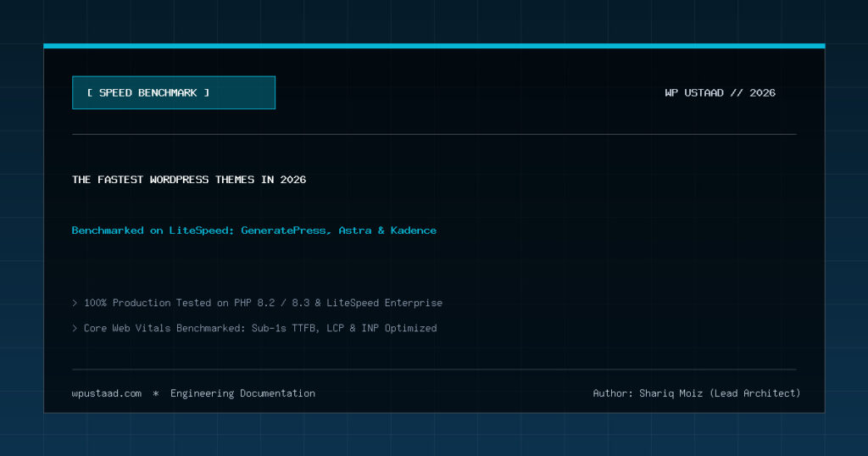Click 'Author: Shariq Moiz (Lead Architect)' text
This screenshot has height=456, width=868.
pyautogui.click(x=697, y=393)
